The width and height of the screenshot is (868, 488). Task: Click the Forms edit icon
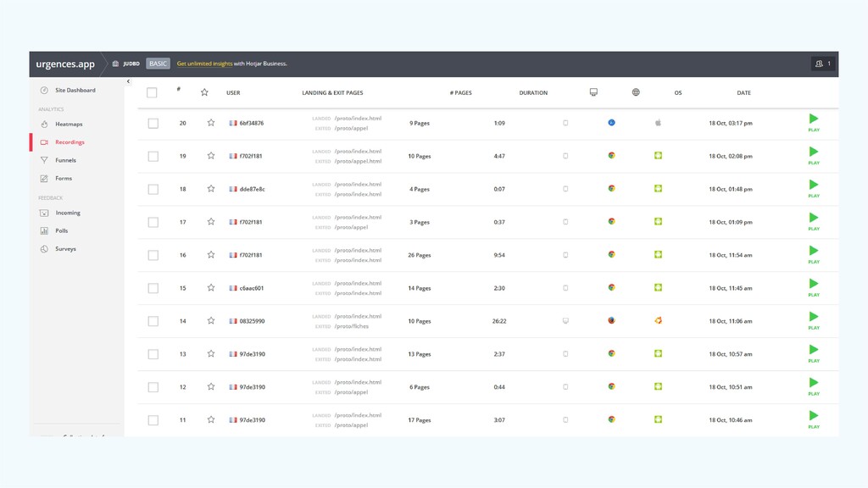point(44,178)
